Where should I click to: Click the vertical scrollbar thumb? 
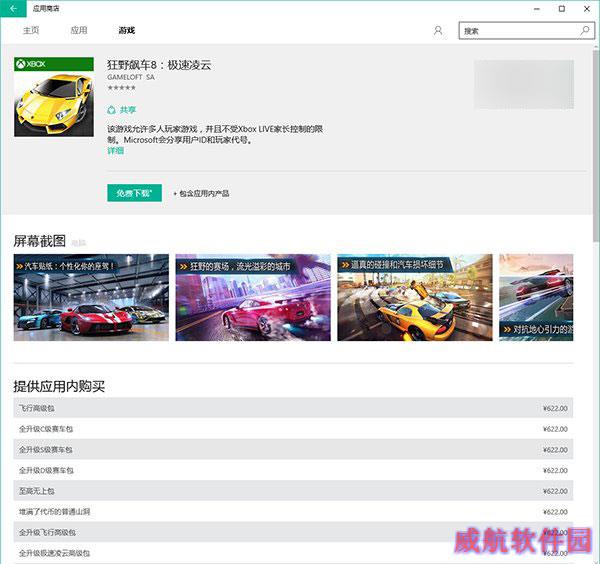pos(596,145)
